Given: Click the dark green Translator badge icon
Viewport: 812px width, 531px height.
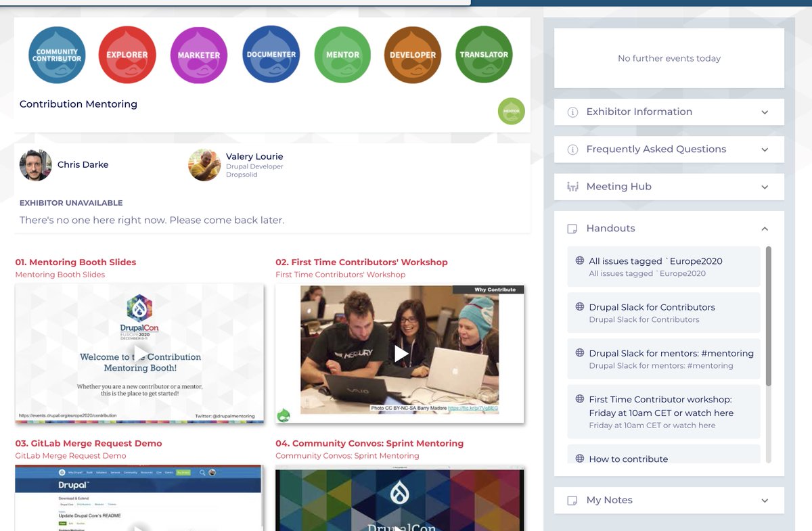Looking at the screenshot, I should coord(484,55).
